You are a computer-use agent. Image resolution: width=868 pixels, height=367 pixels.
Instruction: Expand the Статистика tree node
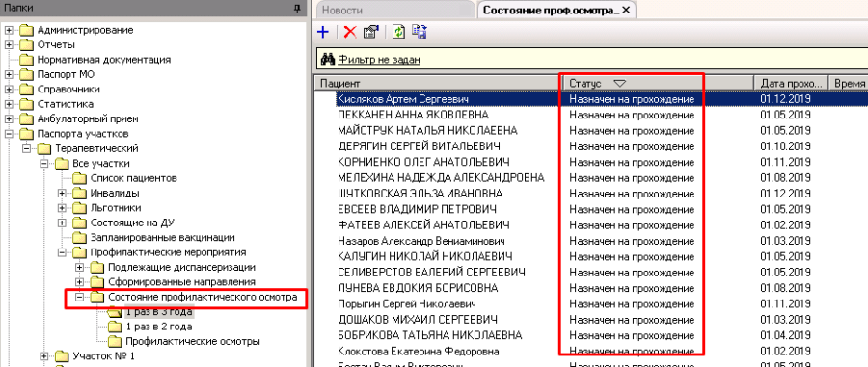pos(9,104)
